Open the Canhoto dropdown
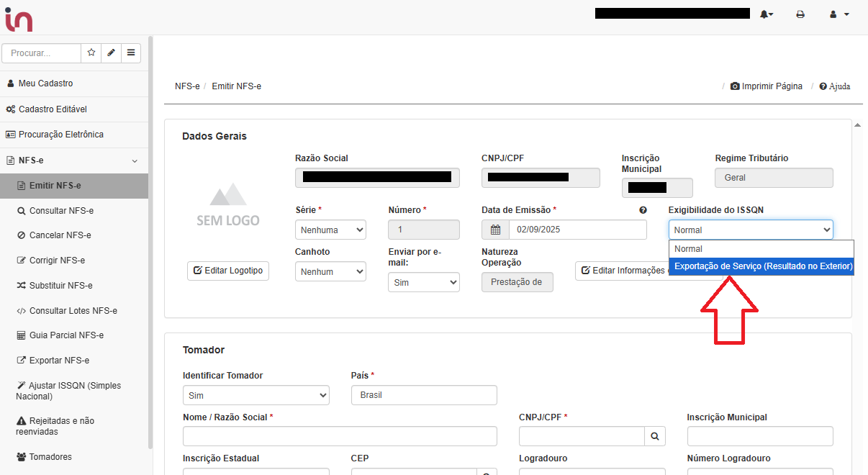868x475 pixels. (x=330, y=272)
